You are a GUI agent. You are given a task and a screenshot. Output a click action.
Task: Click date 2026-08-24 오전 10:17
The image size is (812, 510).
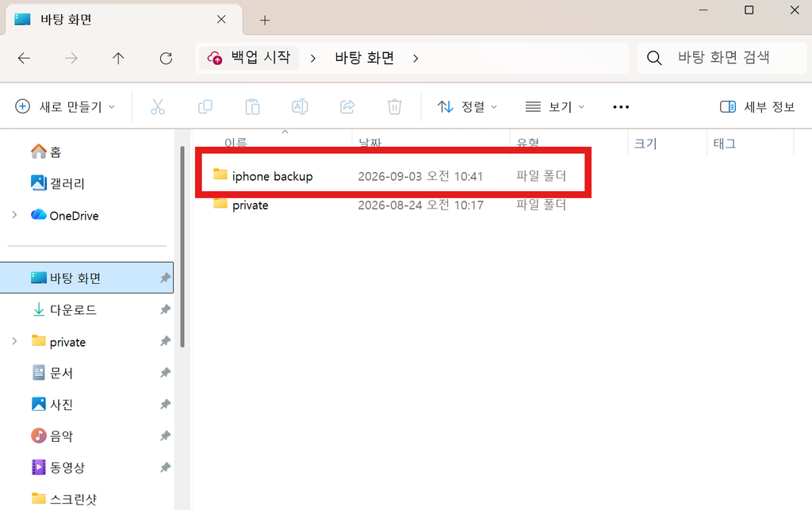point(420,205)
